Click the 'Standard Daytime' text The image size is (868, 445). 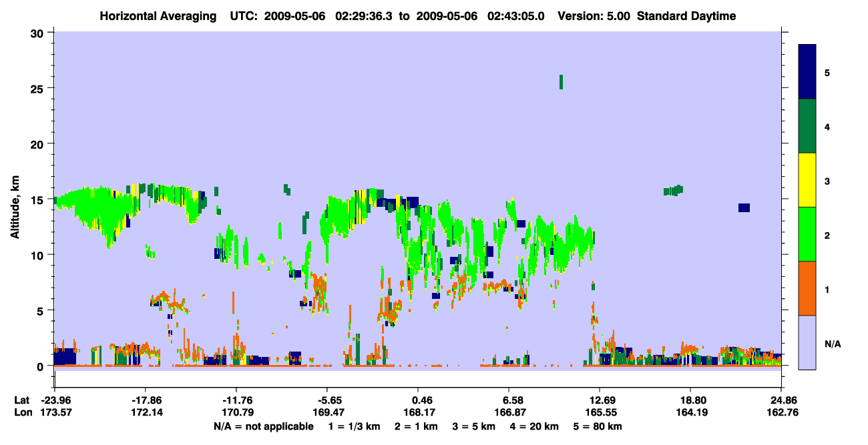tap(686, 16)
